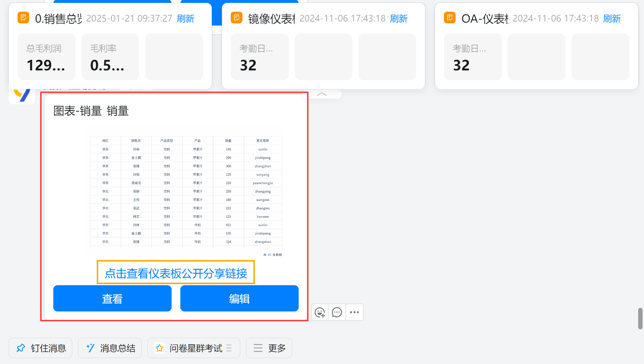Click the sender avatar logo
644x364 pixels.
pos(22,95)
